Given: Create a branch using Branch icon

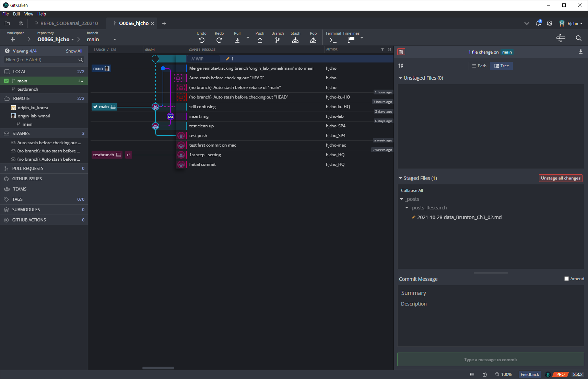Looking at the screenshot, I should [x=277, y=40].
